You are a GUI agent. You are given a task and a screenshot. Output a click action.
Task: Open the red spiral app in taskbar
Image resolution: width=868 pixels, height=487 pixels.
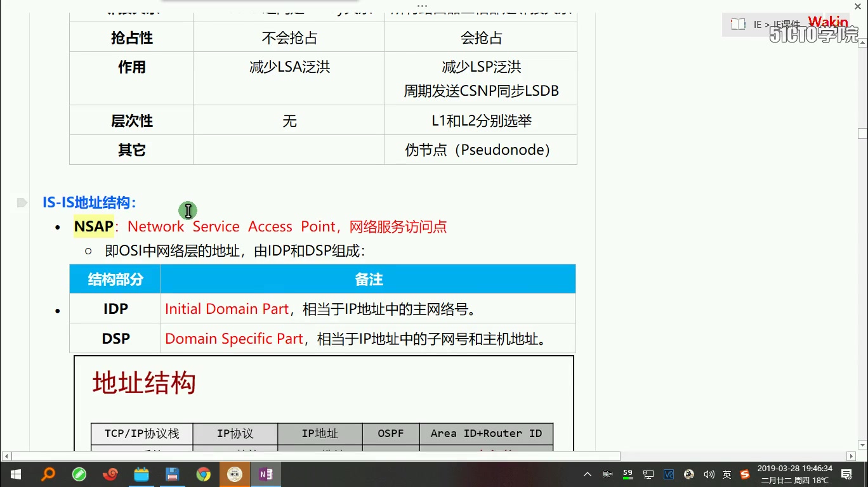[x=110, y=474]
